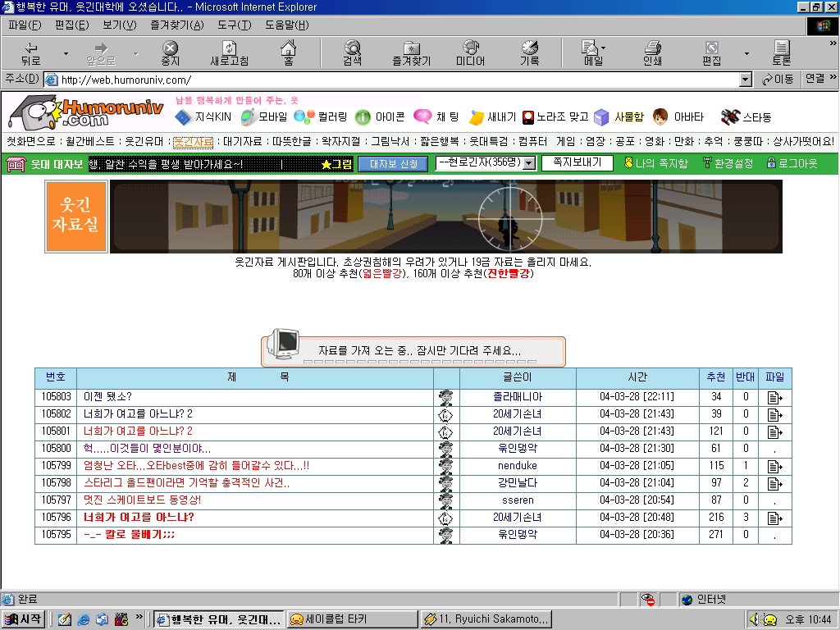Click the address bar URL field

[x=394, y=80]
